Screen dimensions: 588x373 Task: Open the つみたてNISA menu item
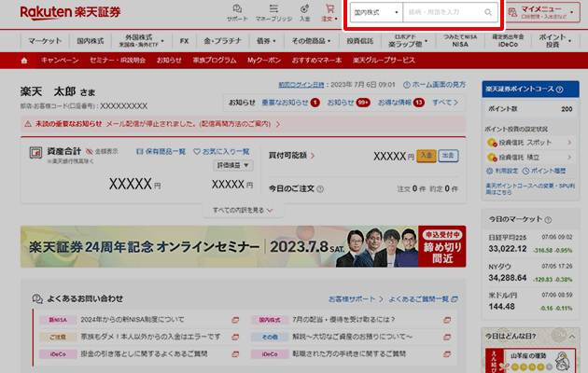click(x=460, y=41)
